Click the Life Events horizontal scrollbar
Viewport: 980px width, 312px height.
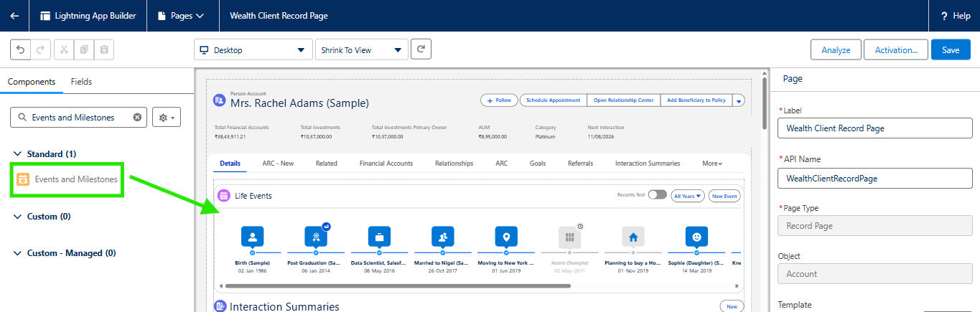(x=397, y=285)
